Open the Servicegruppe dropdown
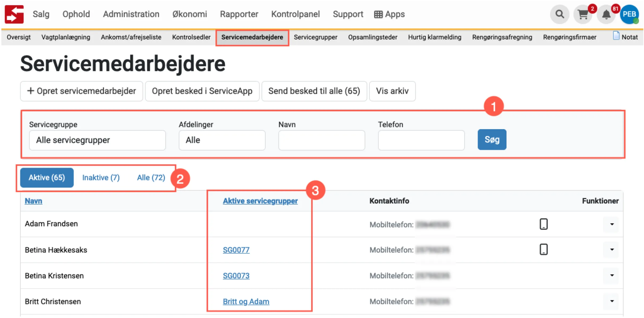 [97, 140]
